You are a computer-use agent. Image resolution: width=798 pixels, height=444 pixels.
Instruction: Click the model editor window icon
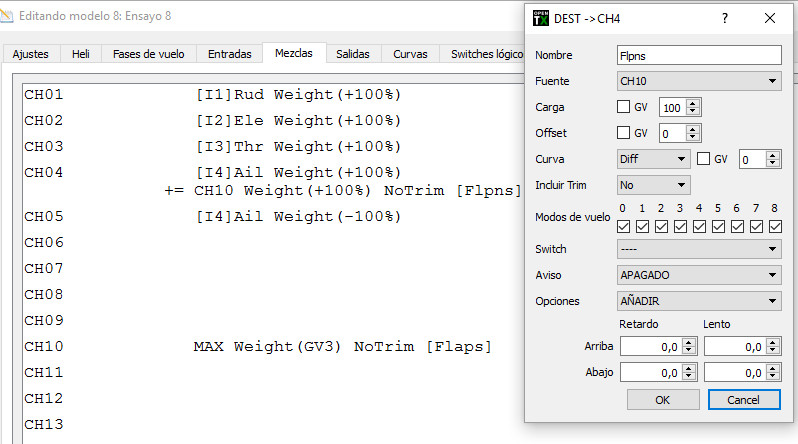(x=8, y=16)
